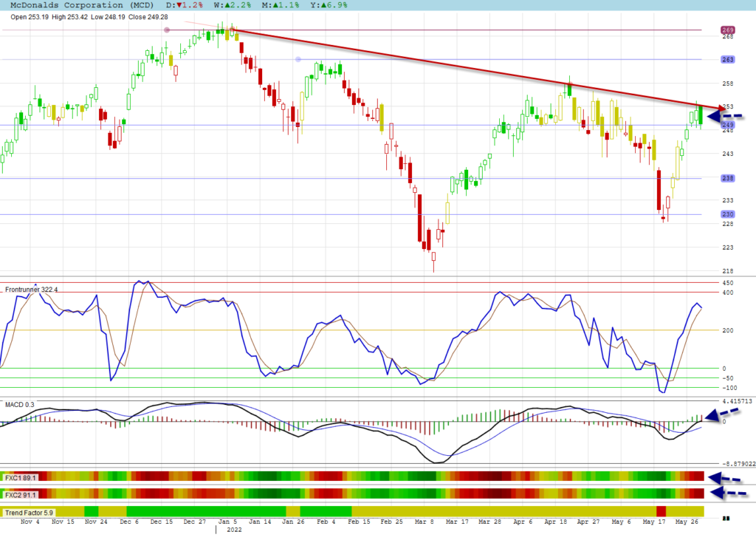Select the weekly change W: 2.2% value
The width and height of the screenshot is (756, 543).
[233, 5]
